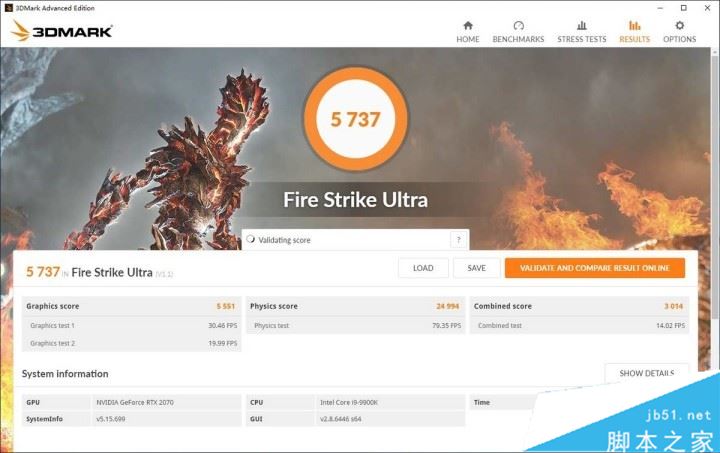Click the Intel Core i9-9900K CPU row
720x453 pixels.
click(x=355, y=402)
